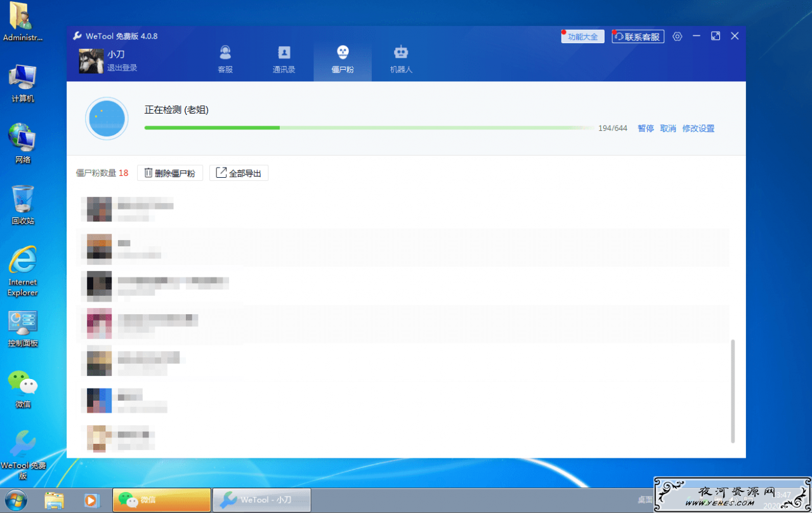
Task: Open the taskbar file explorer icon
Action: click(55, 500)
